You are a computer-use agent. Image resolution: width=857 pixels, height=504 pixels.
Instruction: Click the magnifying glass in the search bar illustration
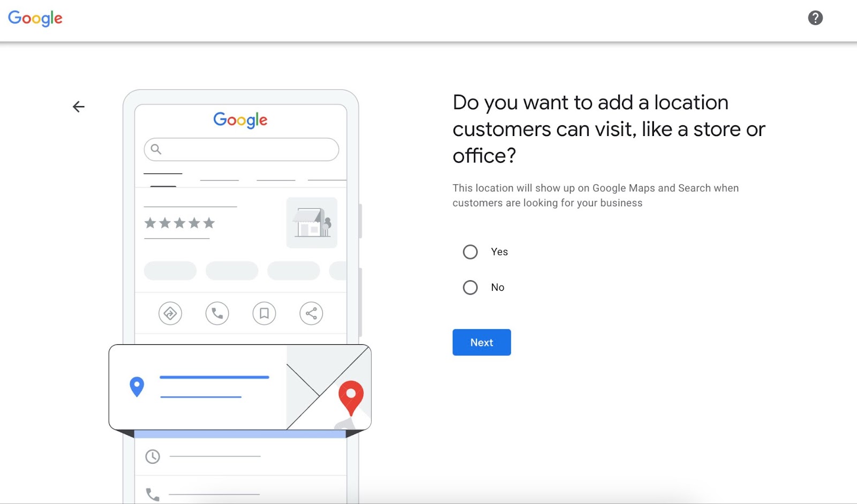click(x=156, y=149)
